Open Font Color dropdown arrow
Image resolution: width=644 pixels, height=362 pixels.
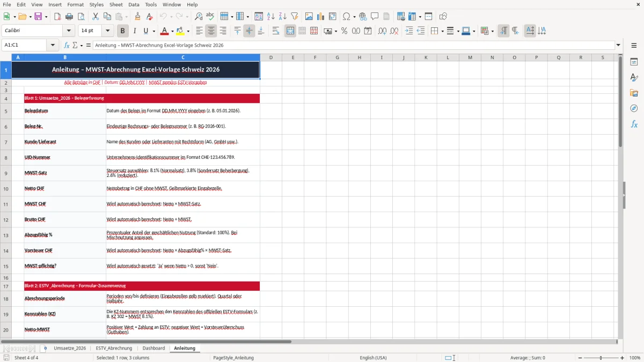coord(173,31)
